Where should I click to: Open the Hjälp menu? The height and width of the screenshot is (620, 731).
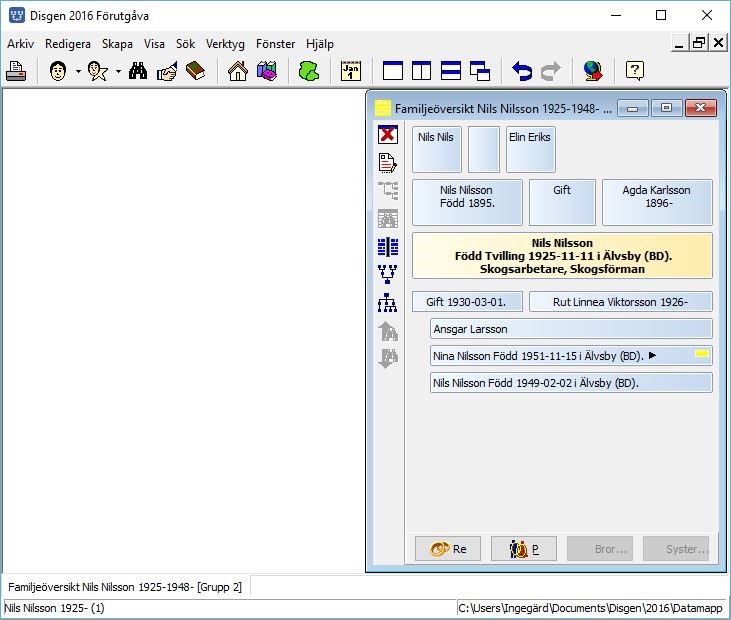[320, 44]
